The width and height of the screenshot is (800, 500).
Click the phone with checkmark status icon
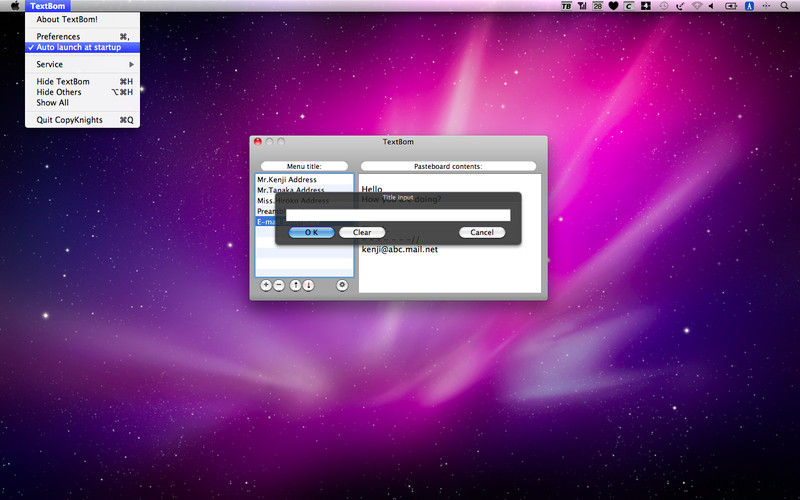[680, 6]
